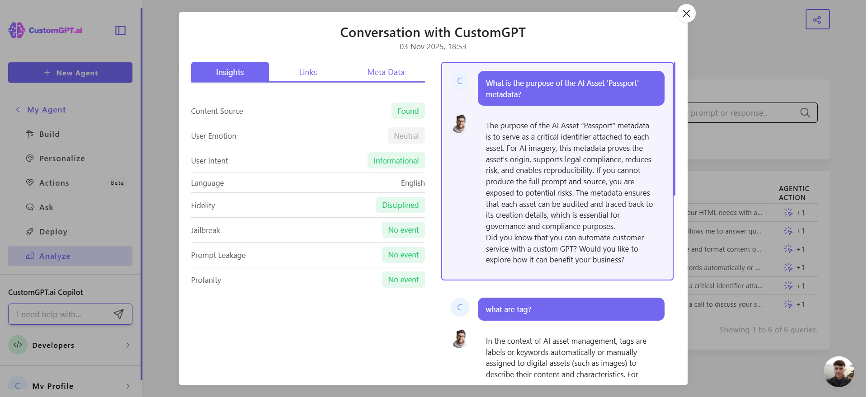The height and width of the screenshot is (397, 868).
Task: Focus the prompt or response search field
Action: [741, 113]
